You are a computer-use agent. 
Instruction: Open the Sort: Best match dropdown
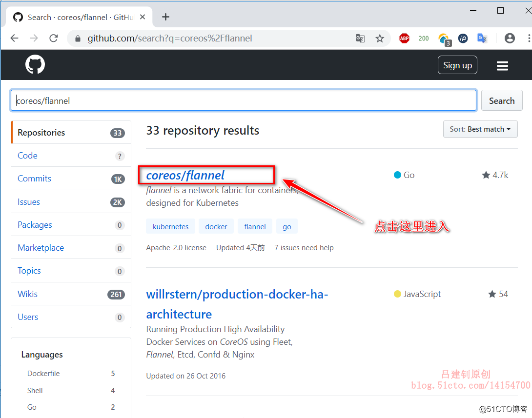coord(480,129)
